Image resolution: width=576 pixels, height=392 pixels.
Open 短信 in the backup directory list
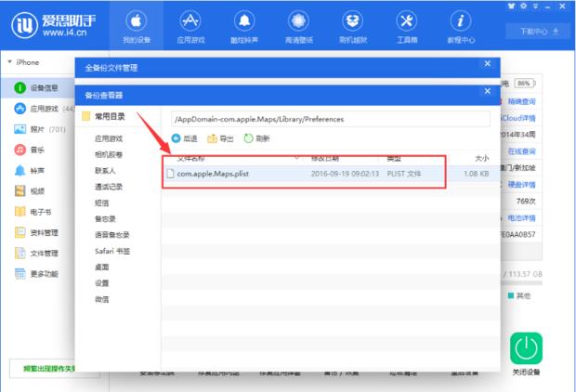[x=102, y=203]
